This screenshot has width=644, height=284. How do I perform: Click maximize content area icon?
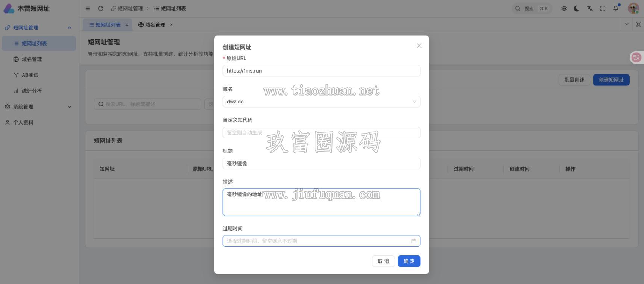(638, 24)
